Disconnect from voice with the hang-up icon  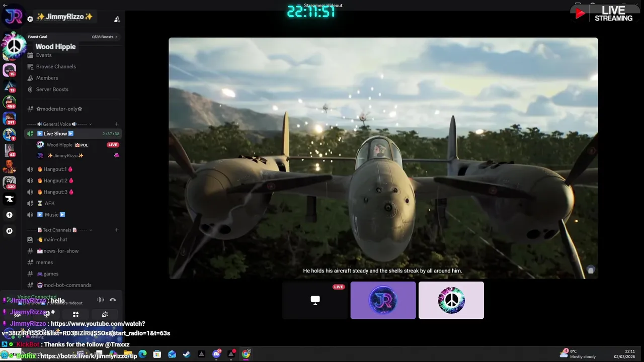[x=113, y=300]
